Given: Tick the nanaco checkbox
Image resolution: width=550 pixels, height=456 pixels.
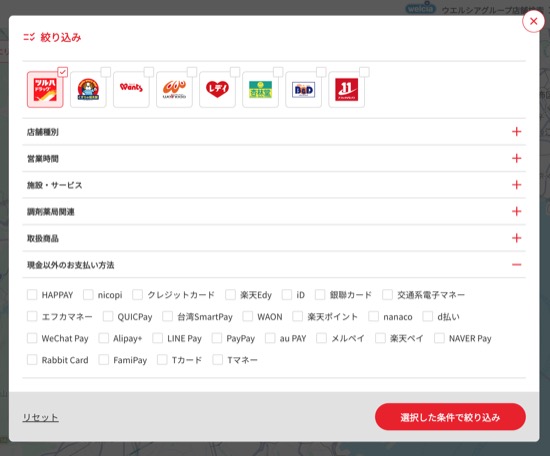Looking at the screenshot, I should coord(374,316).
